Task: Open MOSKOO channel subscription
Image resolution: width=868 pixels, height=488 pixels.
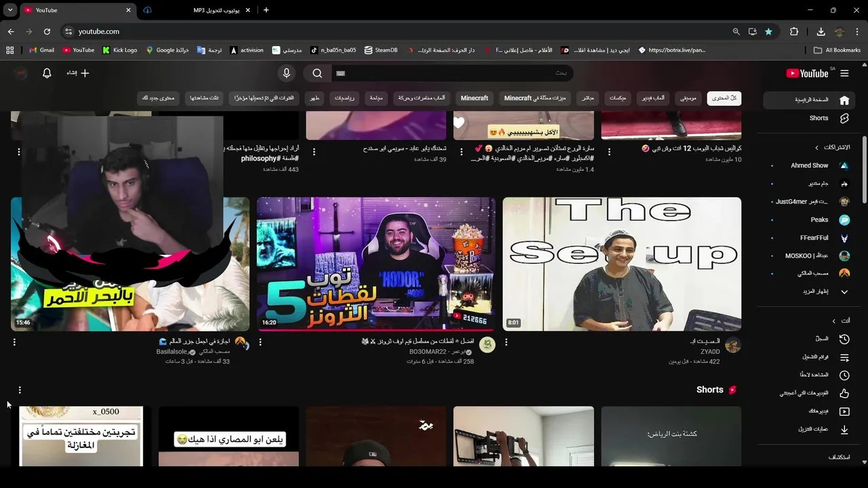Action: (810, 256)
